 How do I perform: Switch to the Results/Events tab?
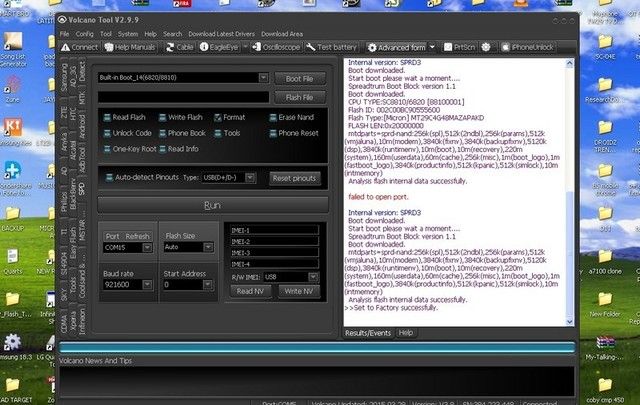(x=368, y=333)
